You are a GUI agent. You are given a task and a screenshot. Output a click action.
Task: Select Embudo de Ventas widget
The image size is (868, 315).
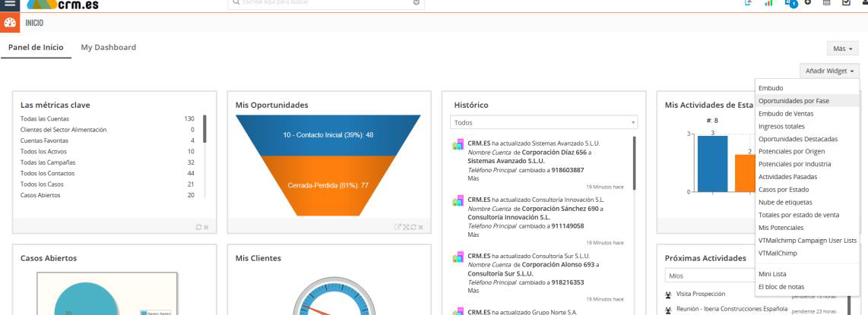point(807,113)
